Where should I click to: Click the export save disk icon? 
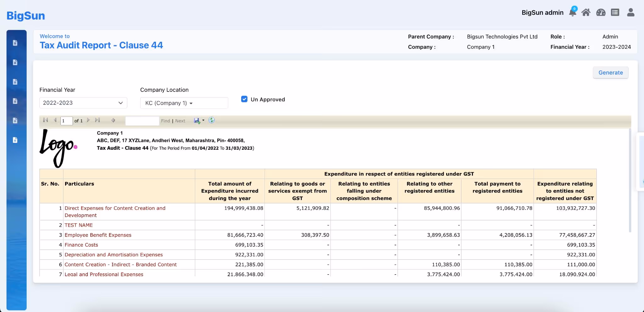[x=197, y=120]
